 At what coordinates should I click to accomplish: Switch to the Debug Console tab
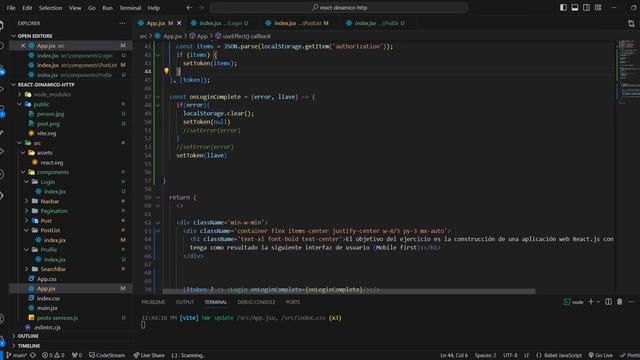[256, 302]
